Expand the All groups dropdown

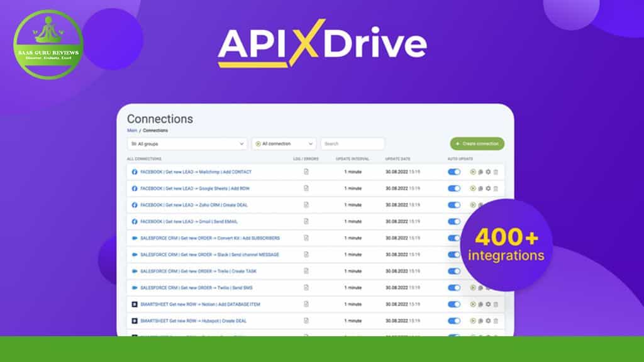(x=187, y=144)
